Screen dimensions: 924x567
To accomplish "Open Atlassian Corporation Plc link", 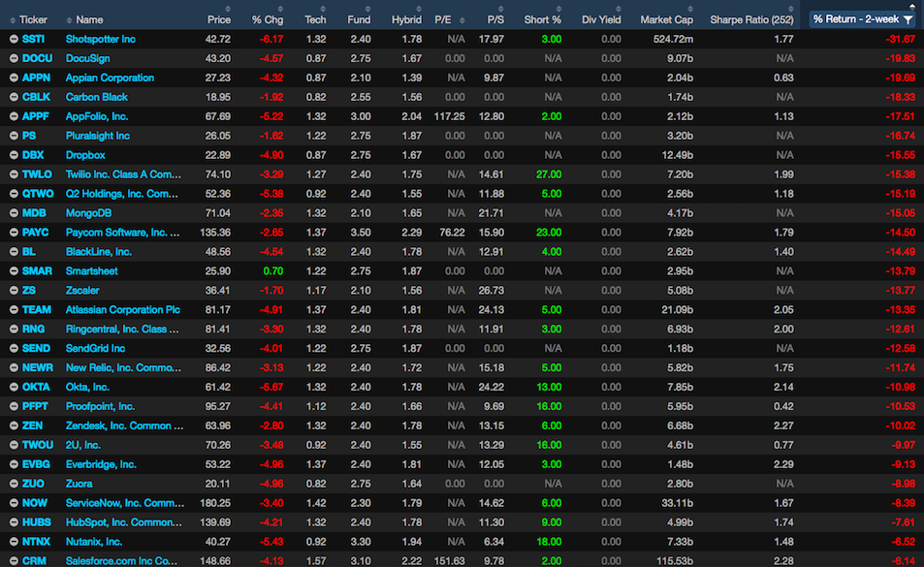I will [x=122, y=310].
